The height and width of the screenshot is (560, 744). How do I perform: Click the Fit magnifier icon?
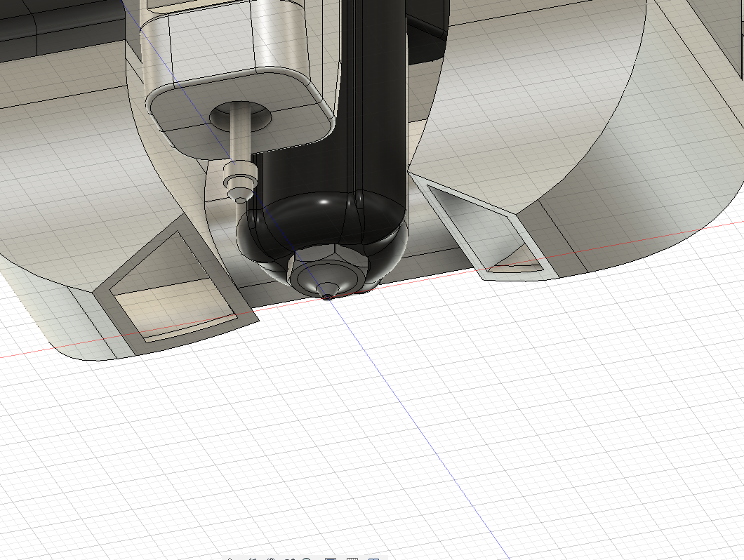coord(306,559)
